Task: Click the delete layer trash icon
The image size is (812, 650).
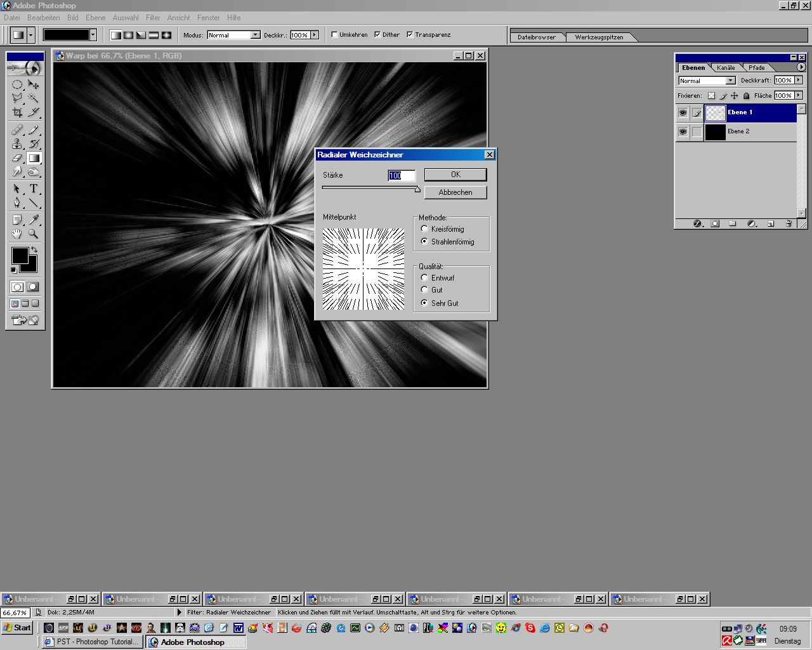Action: coord(789,224)
